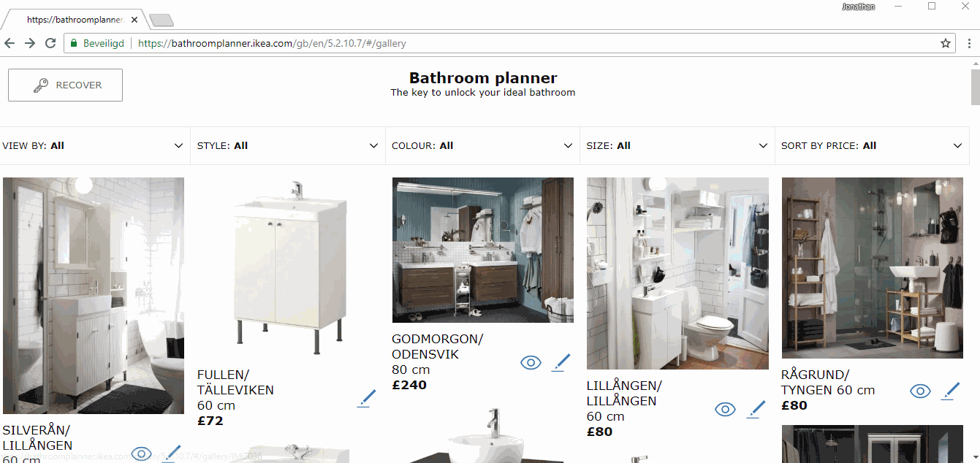Viewport: 980px width, 463px height.
Task: Click the Bathroom planner heading
Action: coord(483,77)
